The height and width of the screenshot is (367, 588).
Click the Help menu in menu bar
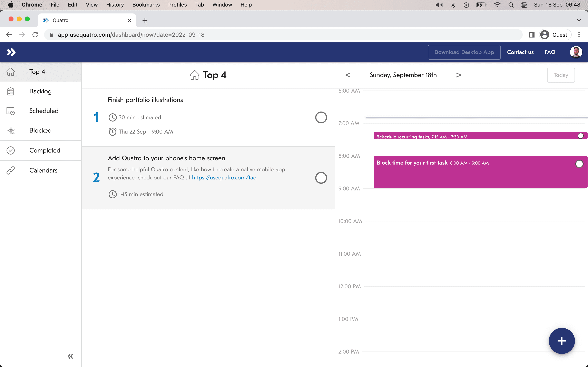[246, 5]
